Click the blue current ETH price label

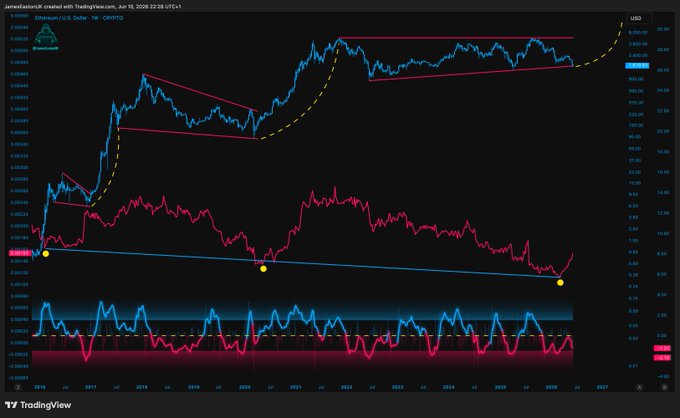point(637,65)
